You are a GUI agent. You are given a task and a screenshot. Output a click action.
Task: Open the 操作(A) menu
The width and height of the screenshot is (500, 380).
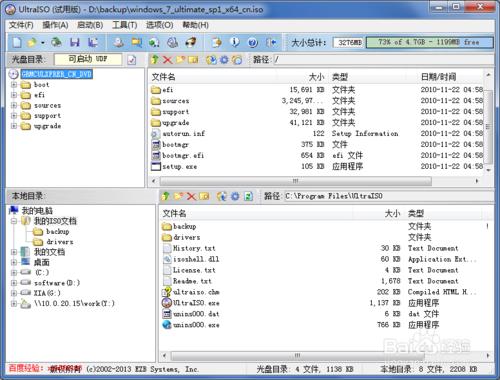pos(55,25)
